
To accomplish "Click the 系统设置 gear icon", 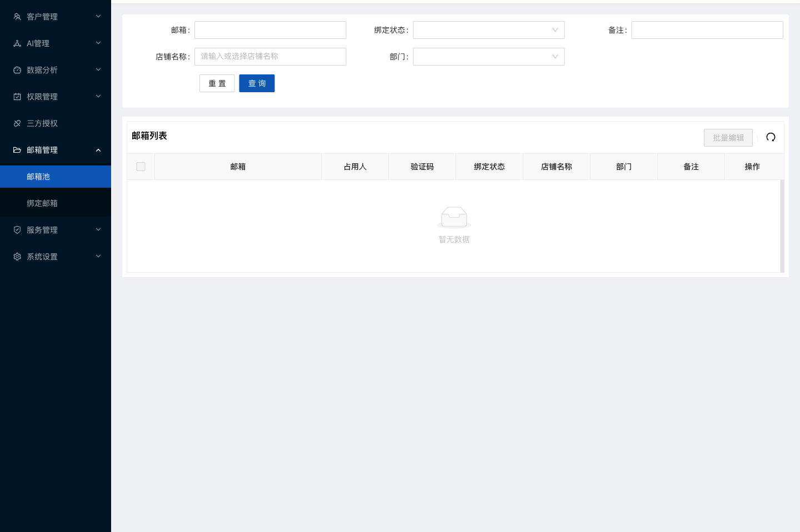I will pyautogui.click(x=17, y=257).
